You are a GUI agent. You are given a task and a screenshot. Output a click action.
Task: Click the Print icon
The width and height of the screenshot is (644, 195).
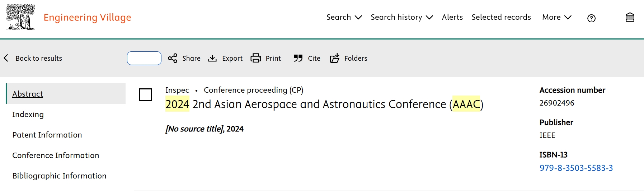(256, 58)
